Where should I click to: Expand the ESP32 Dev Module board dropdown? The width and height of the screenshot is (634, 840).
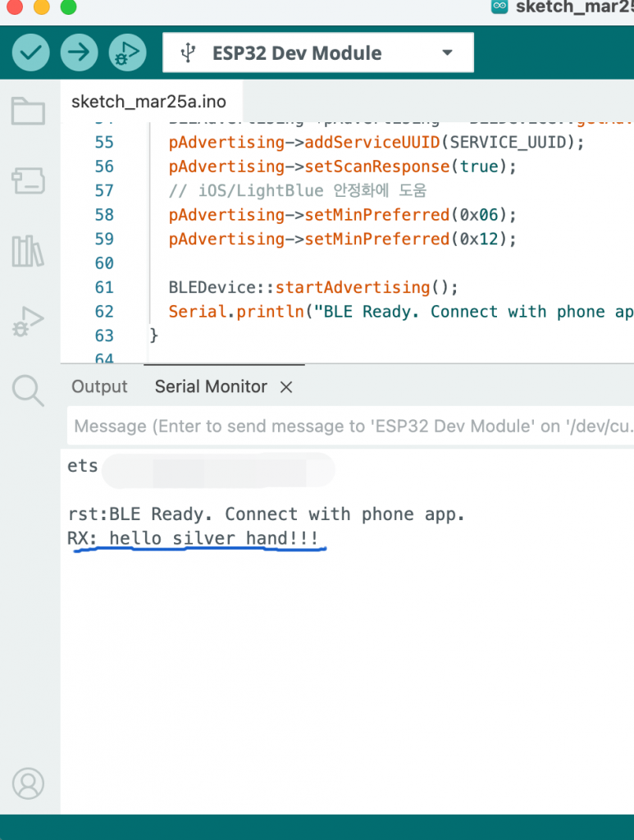click(x=447, y=53)
